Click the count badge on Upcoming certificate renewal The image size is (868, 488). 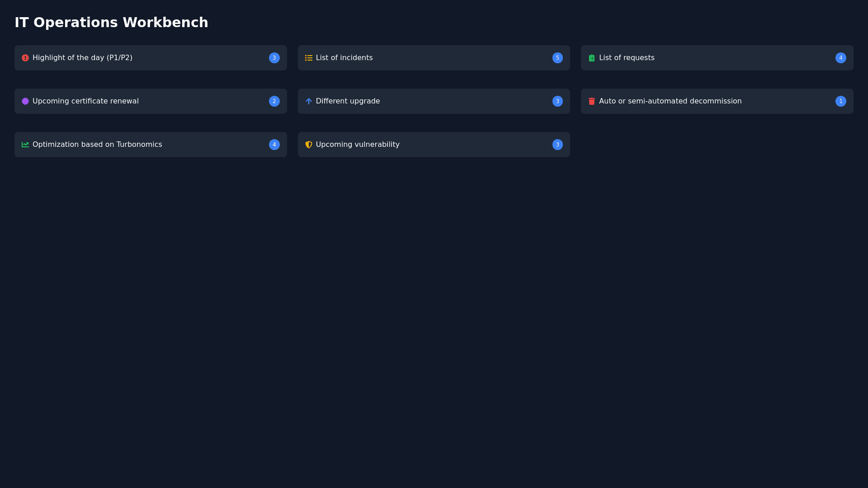274,101
